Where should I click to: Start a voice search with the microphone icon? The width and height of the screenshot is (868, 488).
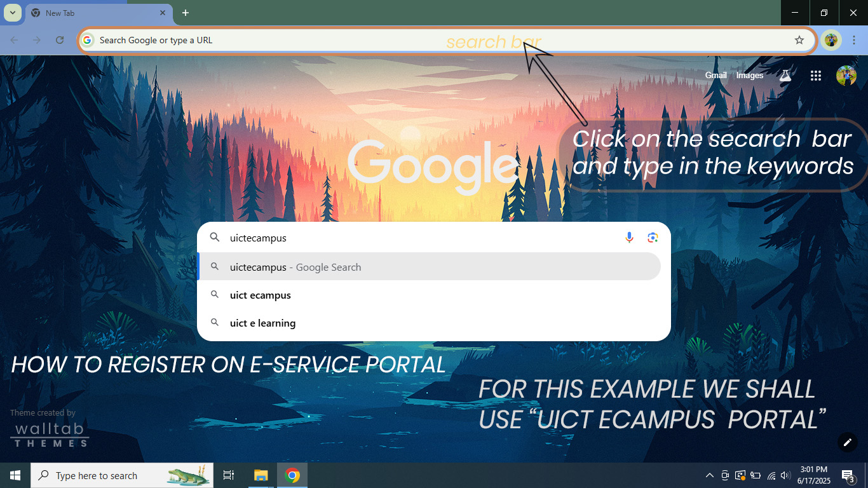pos(629,237)
